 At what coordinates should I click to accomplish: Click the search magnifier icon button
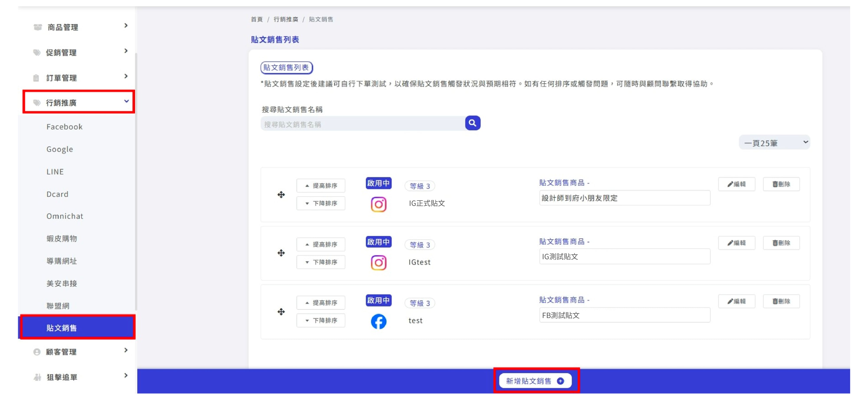[472, 123]
